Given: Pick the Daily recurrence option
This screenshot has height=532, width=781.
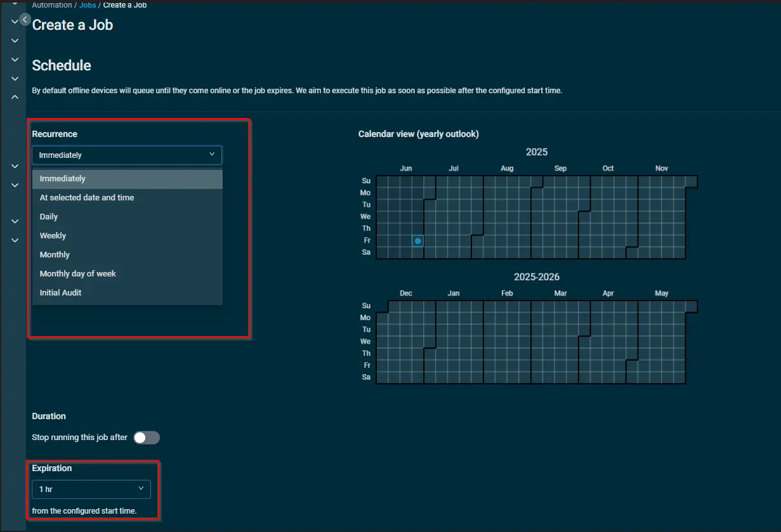Looking at the screenshot, I should (x=127, y=217).
